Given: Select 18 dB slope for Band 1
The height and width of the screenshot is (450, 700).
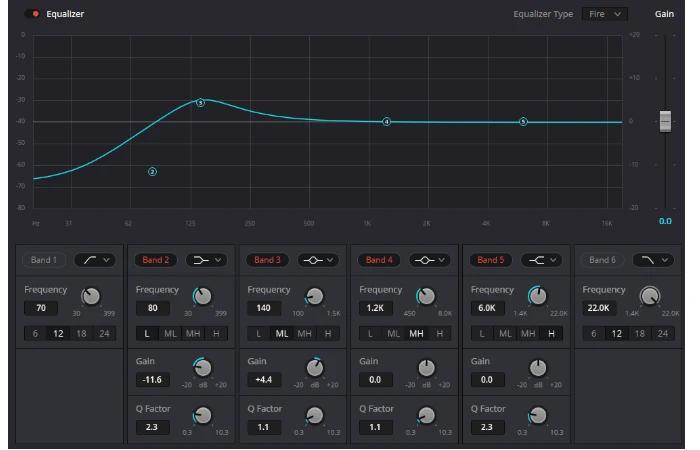Looking at the screenshot, I should pos(81,333).
